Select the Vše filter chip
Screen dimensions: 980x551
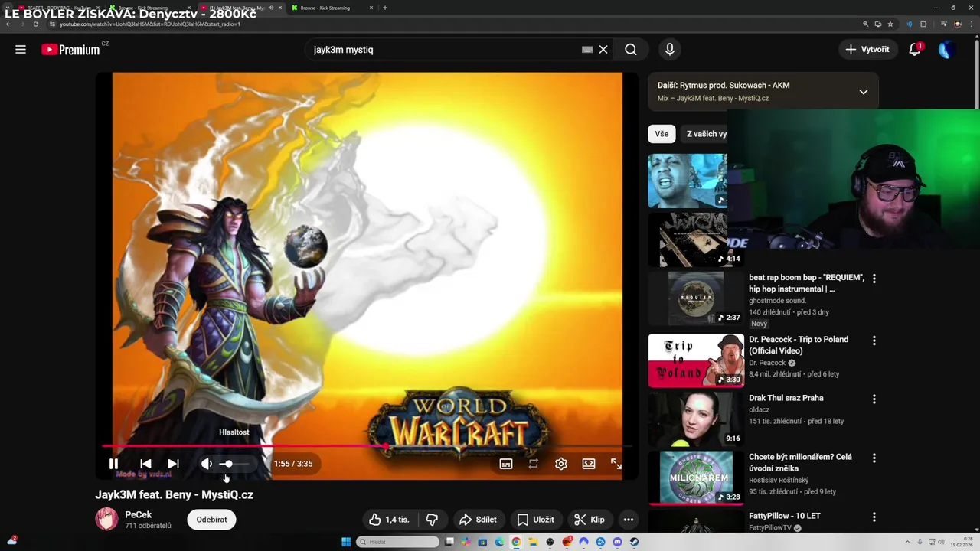(661, 134)
